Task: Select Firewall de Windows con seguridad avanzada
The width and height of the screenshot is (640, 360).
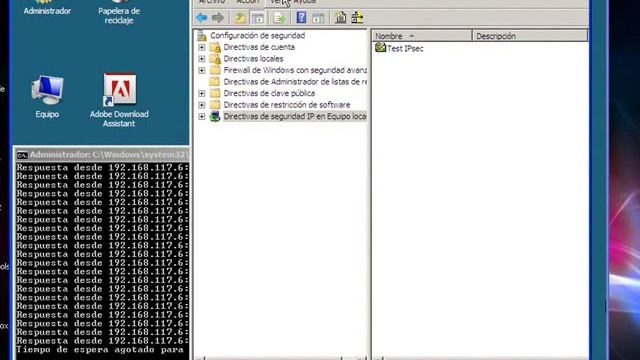Action: 295,70
